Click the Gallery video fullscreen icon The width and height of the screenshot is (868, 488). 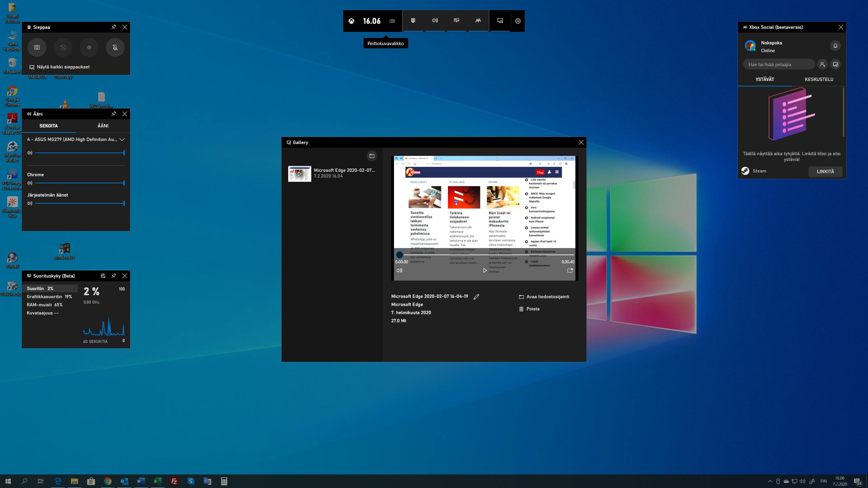(x=570, y=270)
